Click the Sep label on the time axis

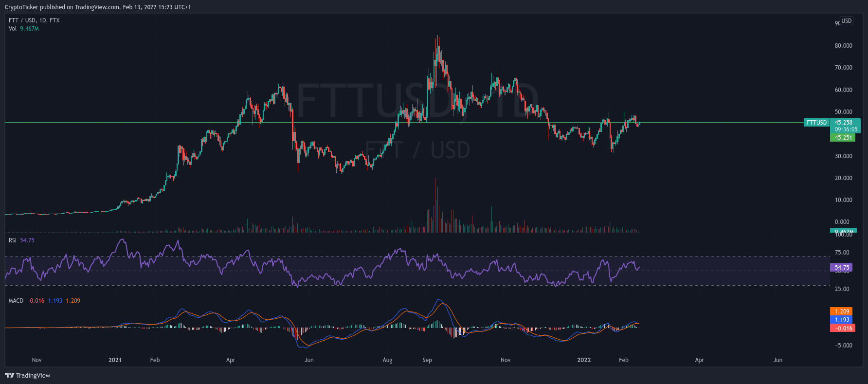pos(427,360)
